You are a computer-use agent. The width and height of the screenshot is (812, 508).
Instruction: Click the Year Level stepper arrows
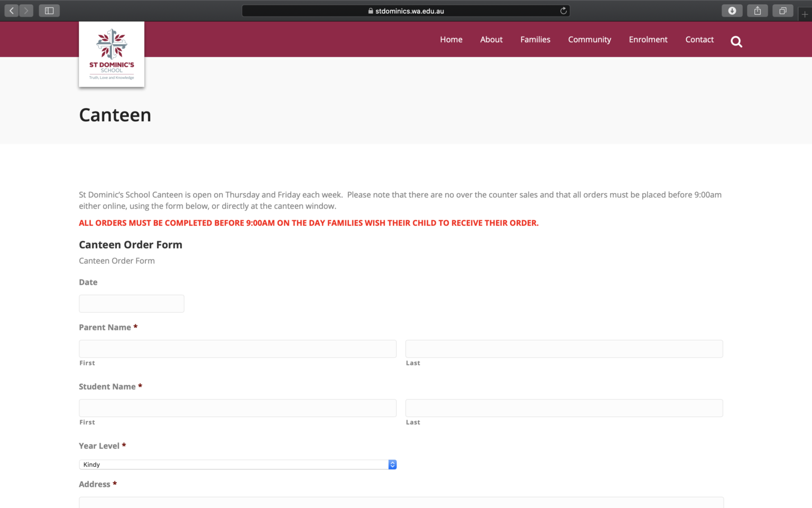click(392, 464)
